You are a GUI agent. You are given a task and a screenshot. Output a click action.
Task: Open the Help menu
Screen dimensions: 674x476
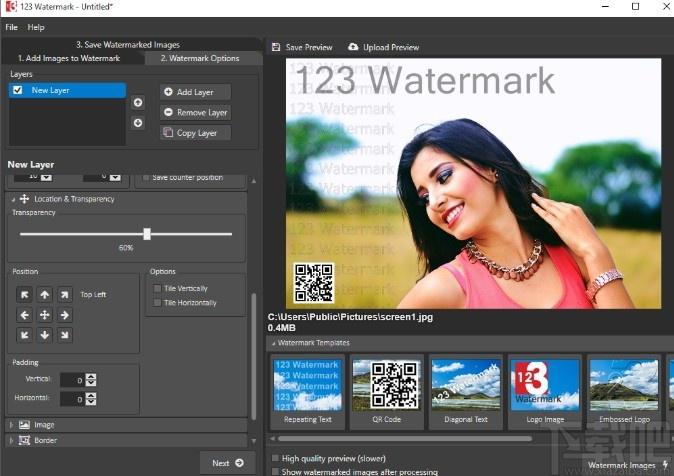point(36,27)
